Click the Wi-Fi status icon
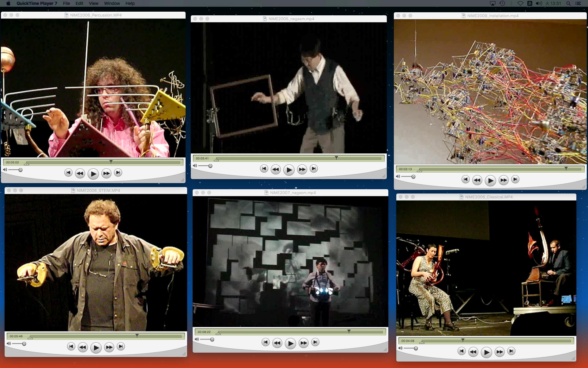 pos(520,3)
